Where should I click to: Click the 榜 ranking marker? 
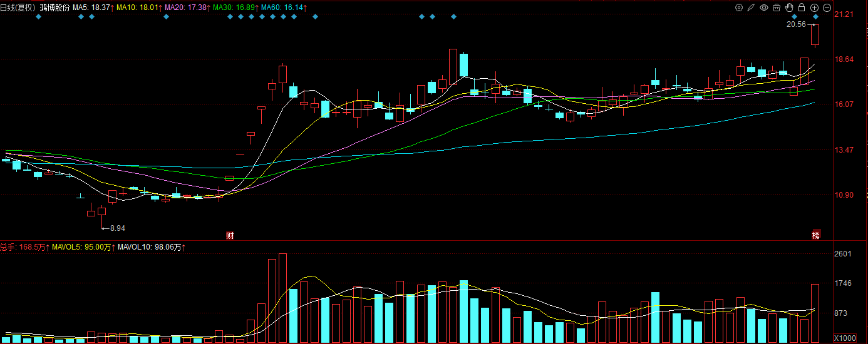coord(816,236)
